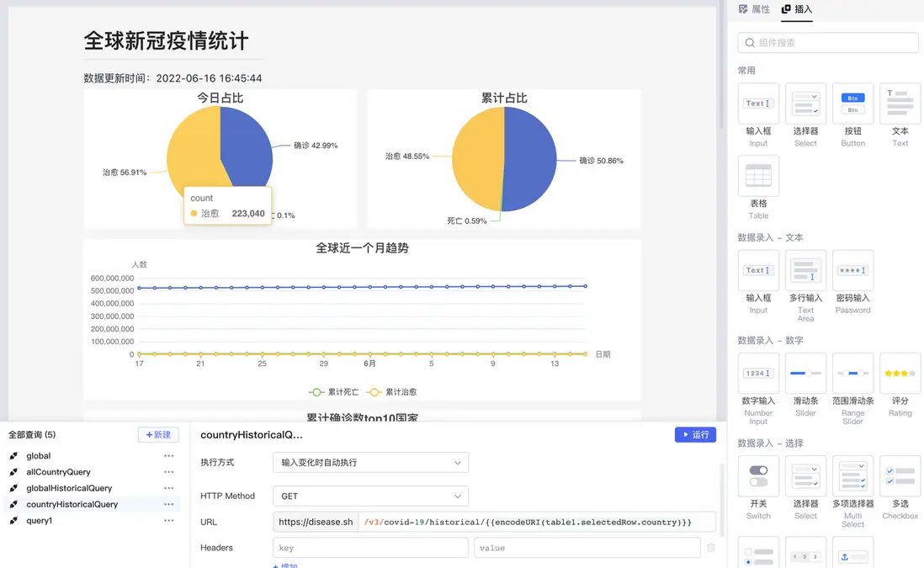This screenshot has width=924, height=568.
Task: Pick the Button component icon
Action: pos(852,104)
